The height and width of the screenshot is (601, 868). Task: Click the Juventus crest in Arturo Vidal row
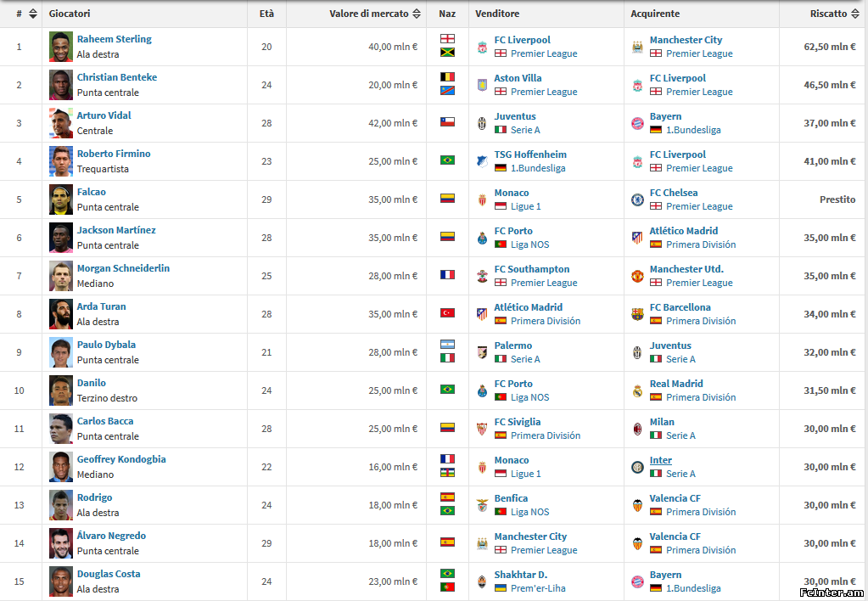(x=482, y=123)
